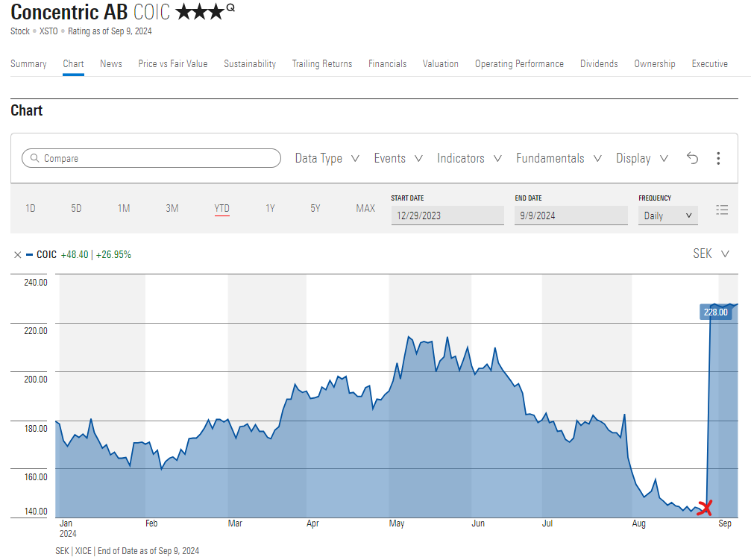The image size is (751, 560).
Task: Open the Valuation tab
Action: click(441, 63)
